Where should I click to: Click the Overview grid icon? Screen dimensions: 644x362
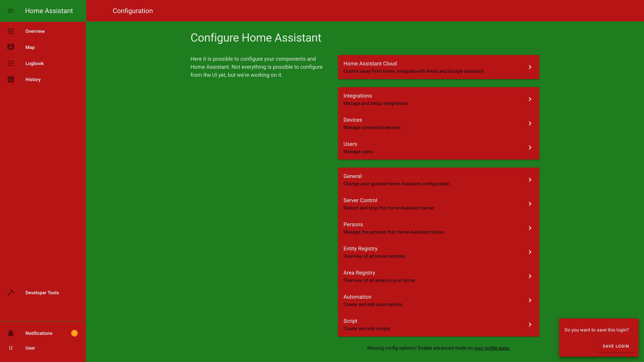[x=11, y=31]
